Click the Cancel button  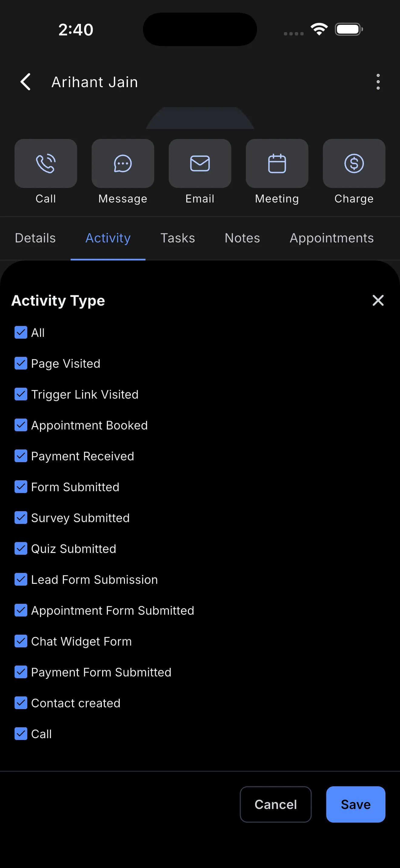(275, 804)
